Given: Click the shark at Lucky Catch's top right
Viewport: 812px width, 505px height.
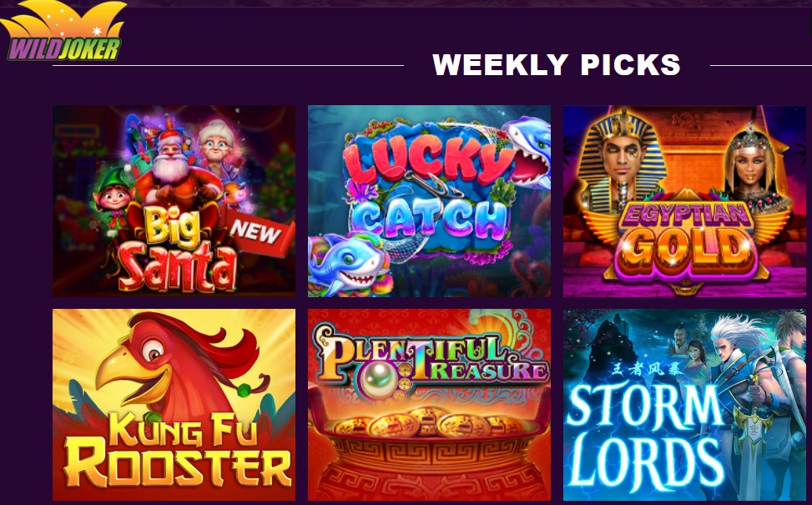Looking at the screenshot, I should [527, 151].
